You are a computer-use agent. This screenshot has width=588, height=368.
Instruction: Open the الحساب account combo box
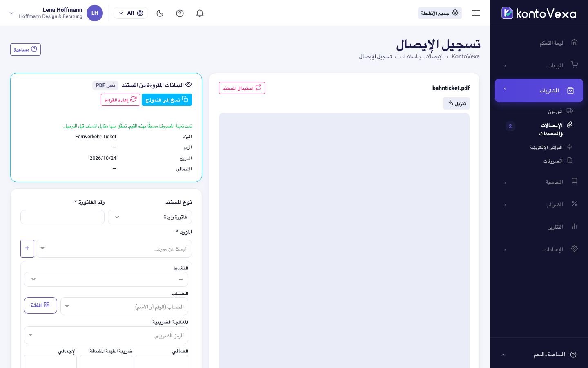[124, 306]
